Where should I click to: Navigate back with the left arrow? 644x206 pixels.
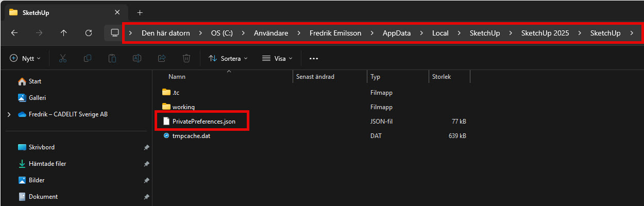pos(14,33)
